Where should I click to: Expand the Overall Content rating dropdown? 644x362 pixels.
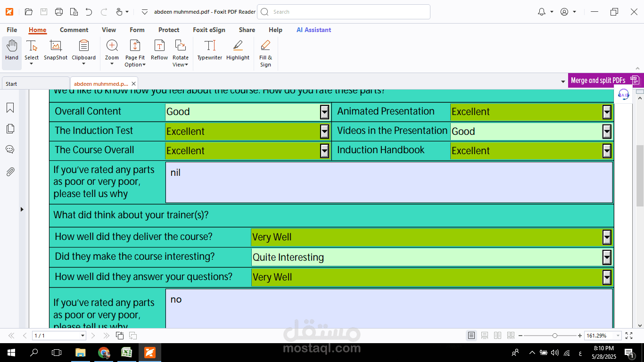324,112
